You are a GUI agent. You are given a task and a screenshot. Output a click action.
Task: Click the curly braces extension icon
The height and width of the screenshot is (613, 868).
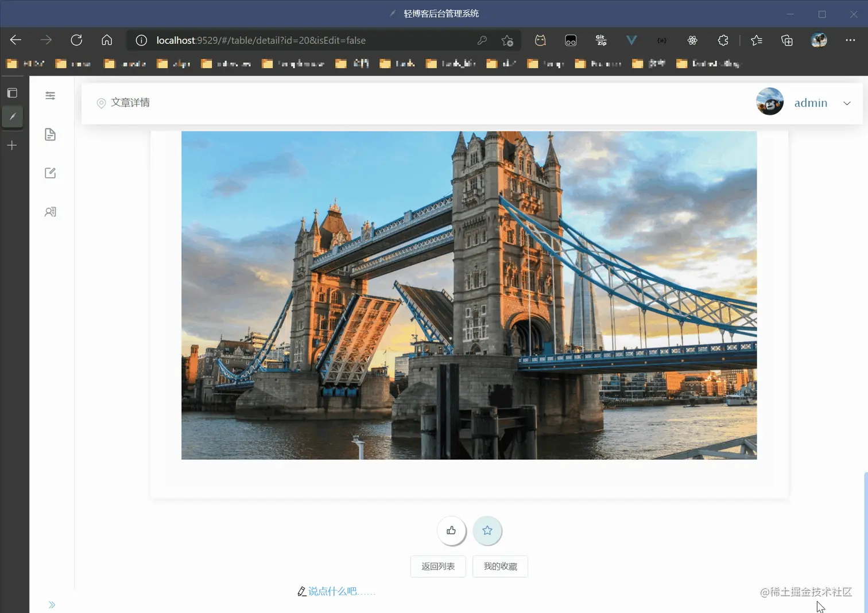tap(662, 40)
